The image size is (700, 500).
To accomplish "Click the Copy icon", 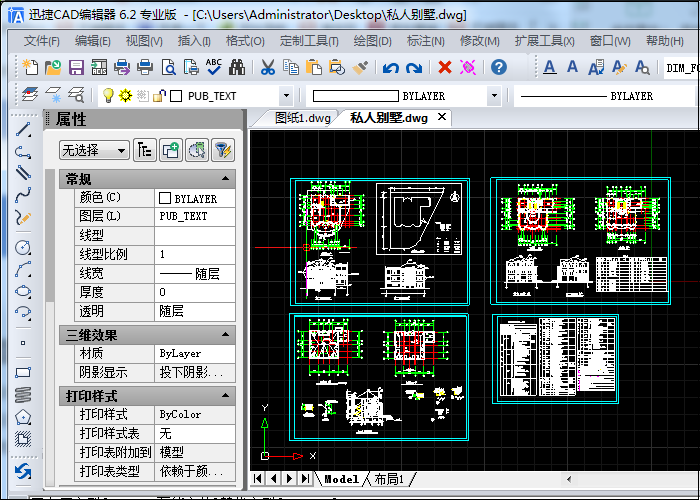I will (291, 67).
